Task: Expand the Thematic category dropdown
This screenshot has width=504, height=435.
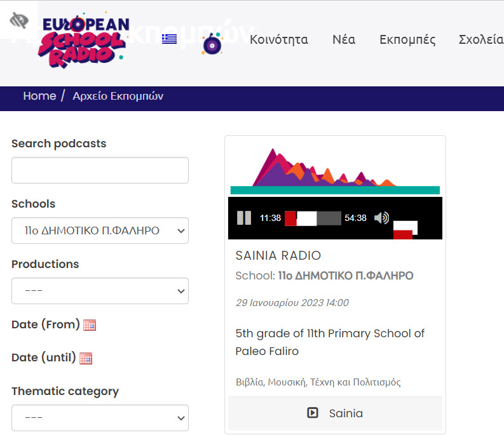Action: point(100,418)
